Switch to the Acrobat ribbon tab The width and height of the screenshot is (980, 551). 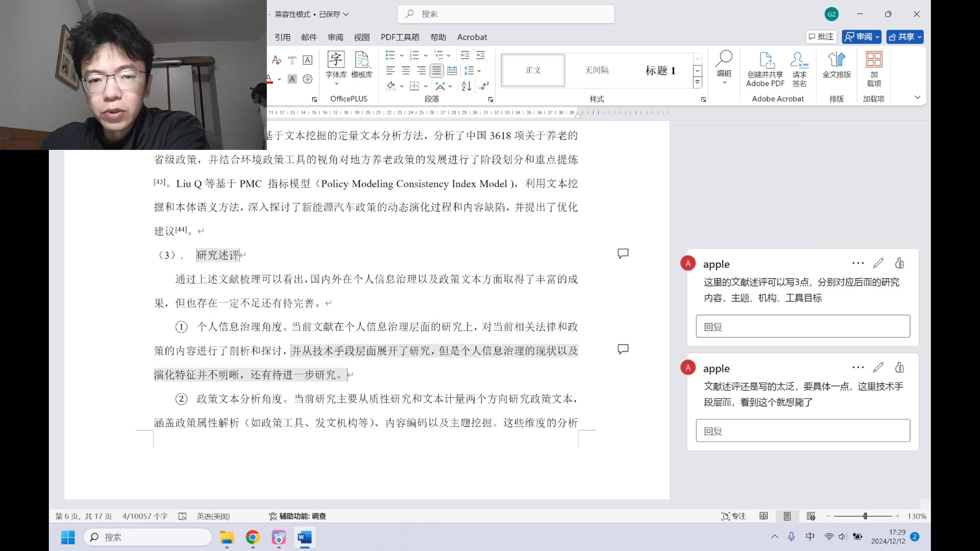coord(472,37)
